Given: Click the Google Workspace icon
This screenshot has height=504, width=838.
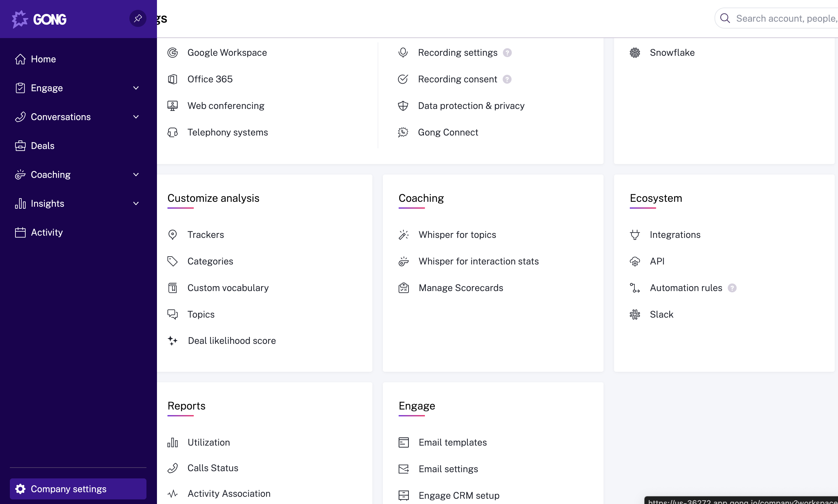Looking at the screenshot, I should 173,52.
